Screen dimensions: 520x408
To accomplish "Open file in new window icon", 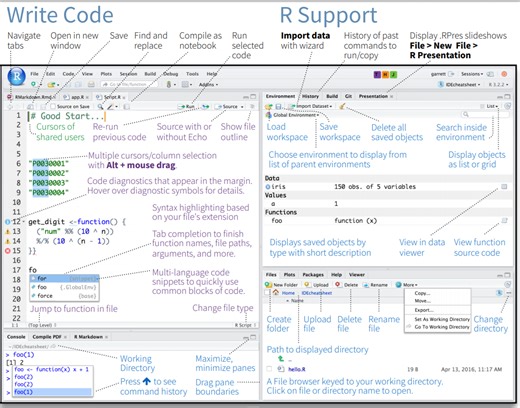I will click(30, 107).
